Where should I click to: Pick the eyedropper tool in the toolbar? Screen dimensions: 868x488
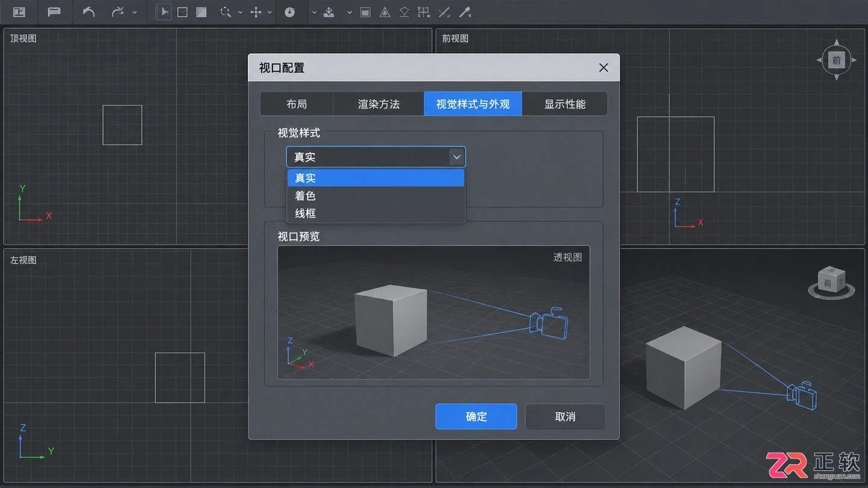click(x=465, y=12)
